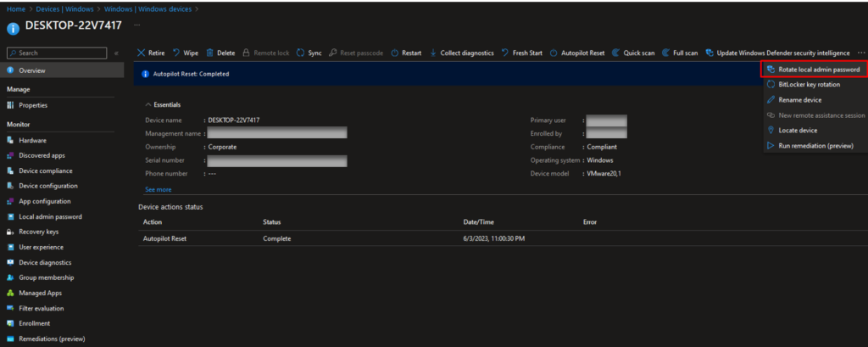Click the Enrollment sidebar icon
868x347 pixels.
tap(10, 324)
